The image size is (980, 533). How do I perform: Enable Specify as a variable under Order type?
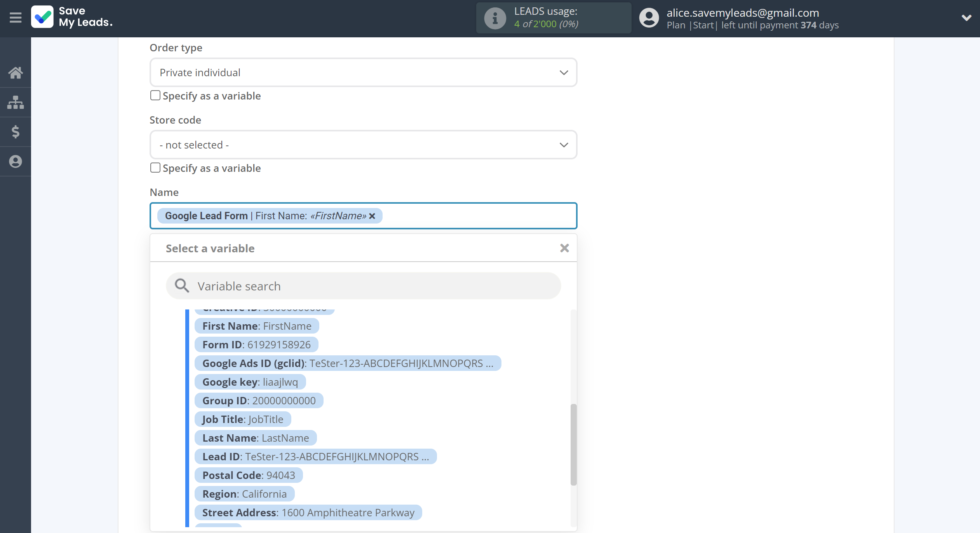tap(155, 95)
